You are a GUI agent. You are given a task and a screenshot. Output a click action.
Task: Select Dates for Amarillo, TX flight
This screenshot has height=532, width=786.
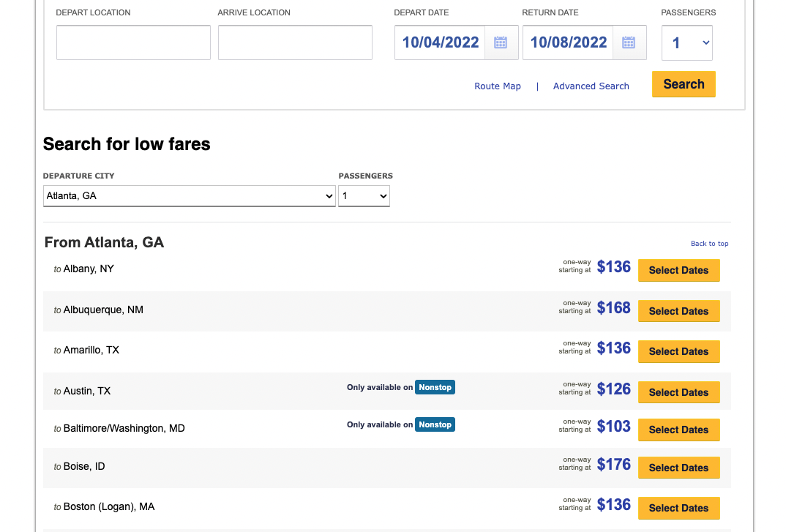pyautogui.click(x=678, y=351)
